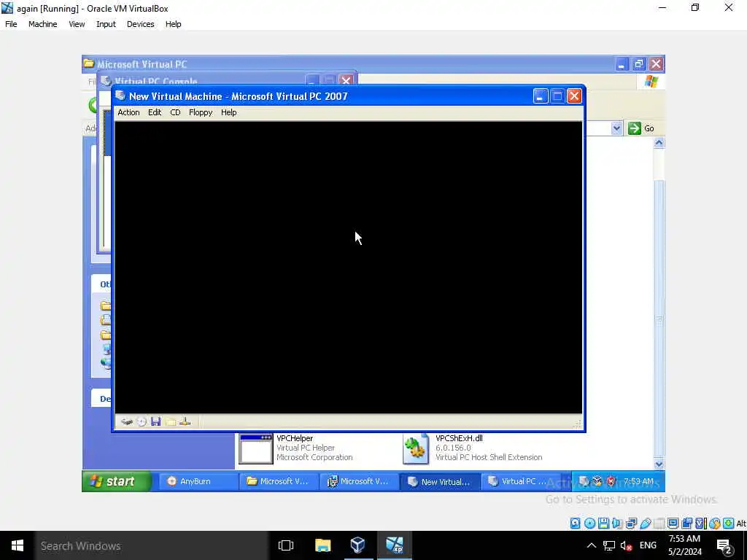Open Task View on host taskbar
747x560 pixels.
(x=286, y=545)
